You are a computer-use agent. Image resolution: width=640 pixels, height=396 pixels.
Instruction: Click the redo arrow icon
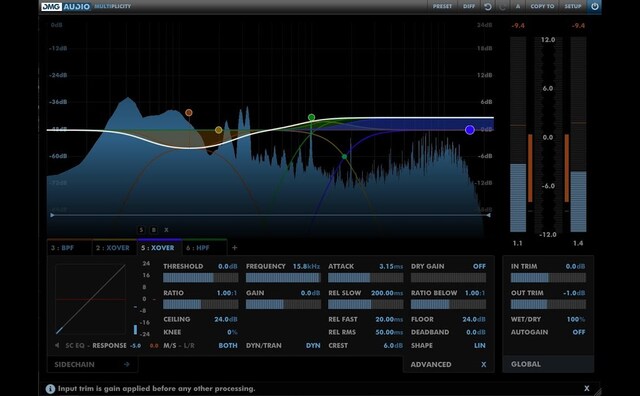(x=502, y=7)
